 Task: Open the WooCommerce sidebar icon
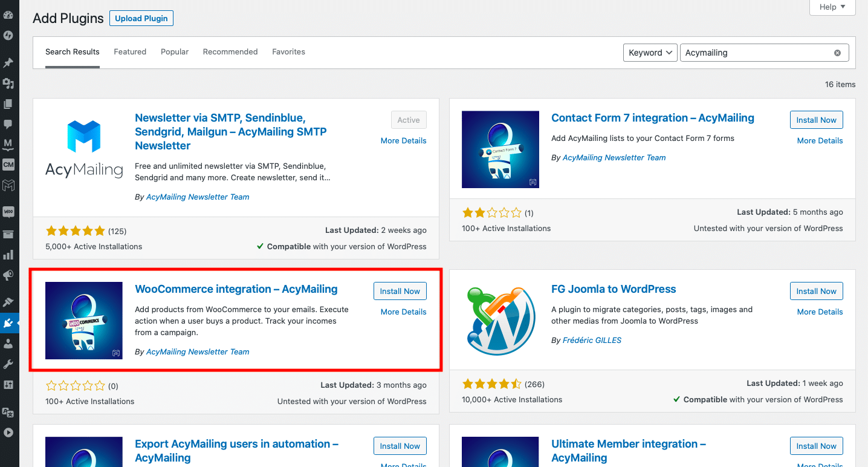click(x=8, y=212)
